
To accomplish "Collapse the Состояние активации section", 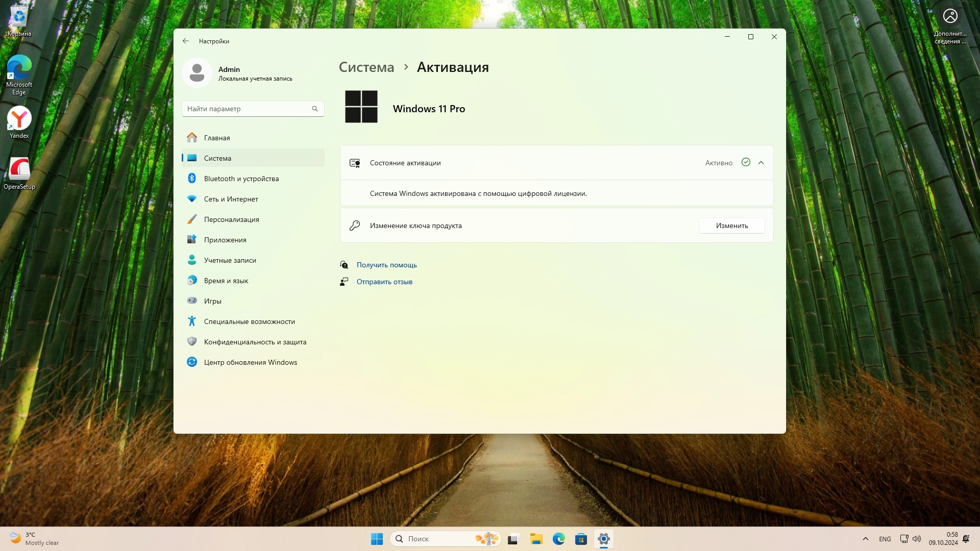I will 761,163.
